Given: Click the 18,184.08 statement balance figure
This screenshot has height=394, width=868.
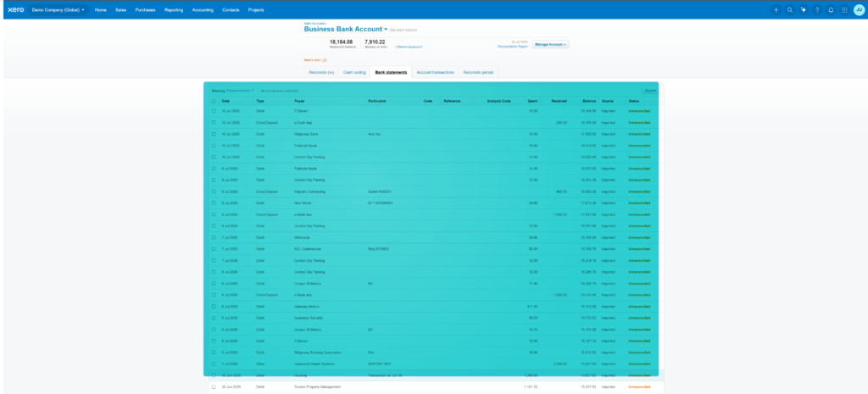Looking at the screenshot, I should pos(341,42).
